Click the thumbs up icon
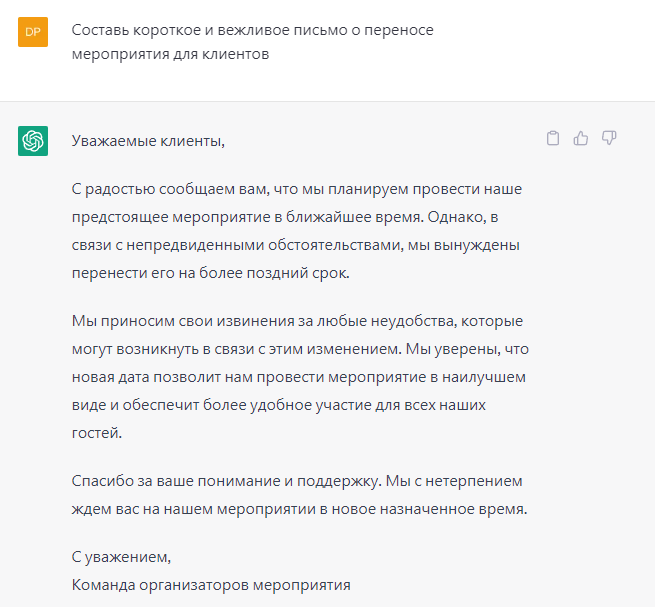This screenshot has height=607, width=655. pyautogui.click(x=581, y=138)
